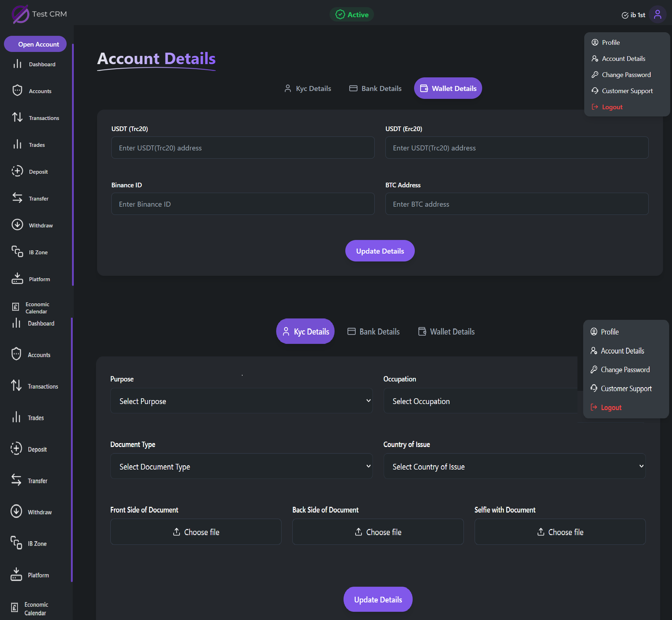Switch to the Bank Details tab

[375, 88]
